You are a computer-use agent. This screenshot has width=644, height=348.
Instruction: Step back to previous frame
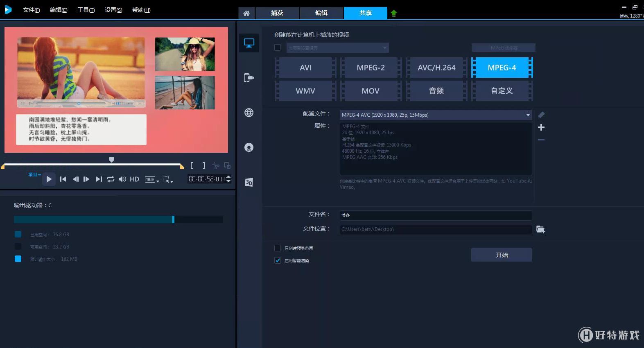click(75, 179)
